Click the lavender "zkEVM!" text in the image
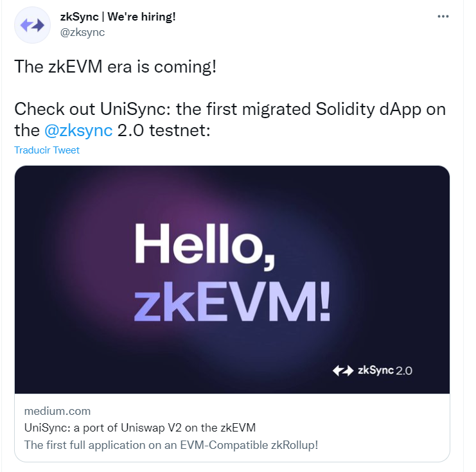Viewport: 476px width, 472px height. click(x=233, y=300)
